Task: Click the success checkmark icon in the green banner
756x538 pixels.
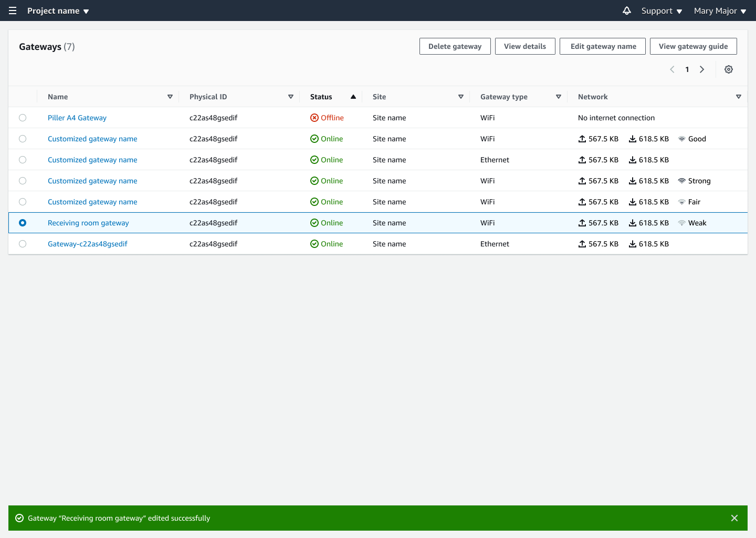Action: coord(19,518)
